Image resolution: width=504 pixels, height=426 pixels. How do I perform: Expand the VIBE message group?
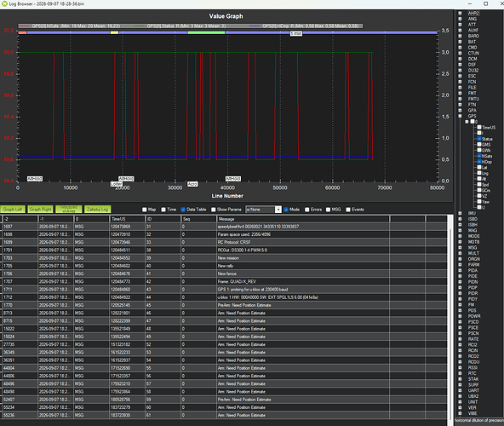point(460,413)
